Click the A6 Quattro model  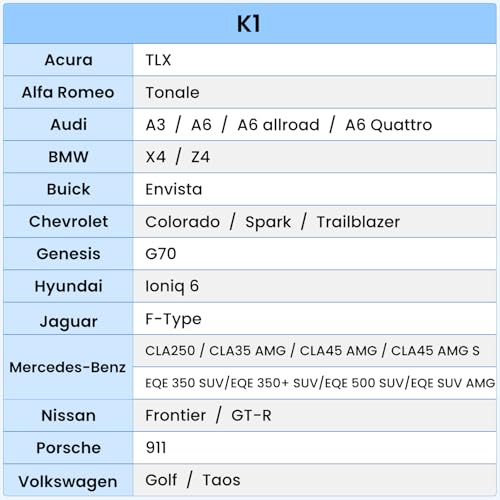point(389,125)
